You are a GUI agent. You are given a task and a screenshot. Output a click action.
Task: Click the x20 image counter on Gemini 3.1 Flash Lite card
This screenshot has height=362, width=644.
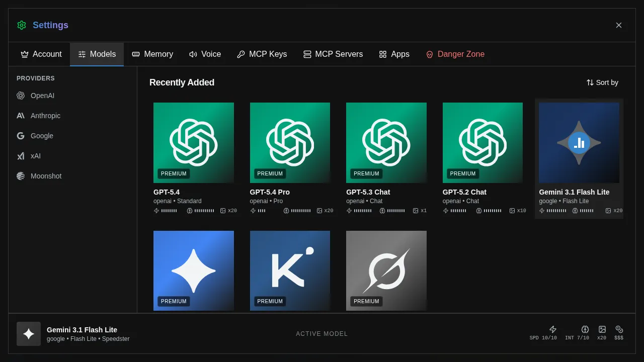click(614, 210)
